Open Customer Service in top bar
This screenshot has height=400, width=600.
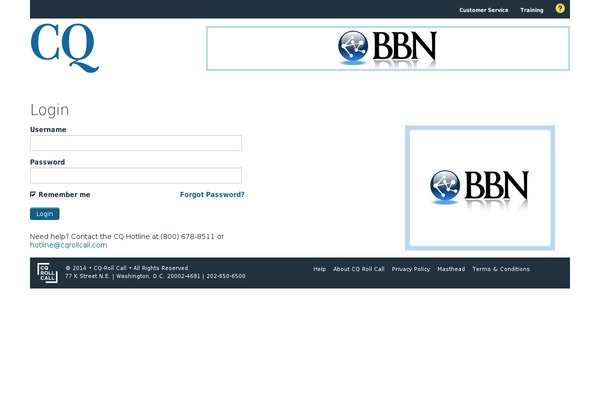(484, 10)
